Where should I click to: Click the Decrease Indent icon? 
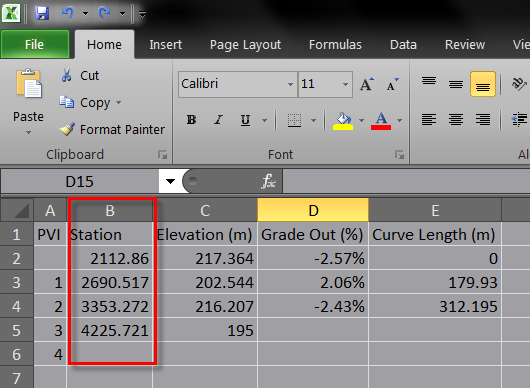click(x=519, y=119)
